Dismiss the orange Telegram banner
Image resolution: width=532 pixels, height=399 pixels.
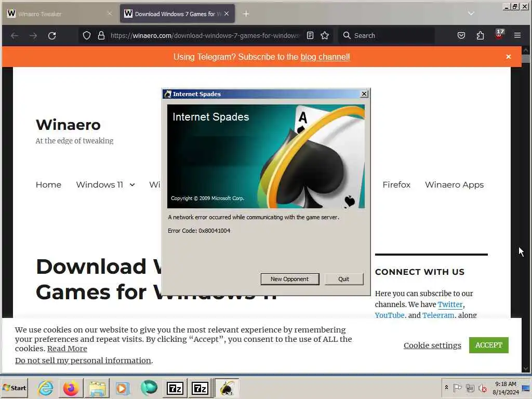(508, 57)
